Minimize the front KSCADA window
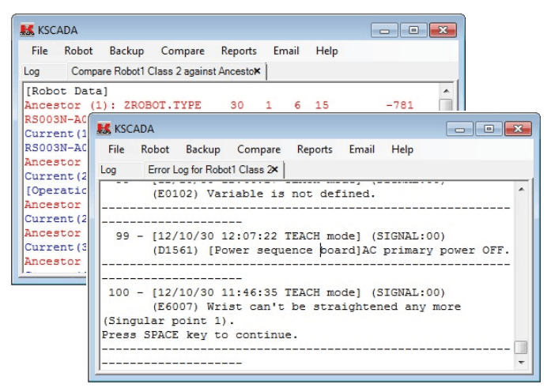This screenshot has width=551, height=392. (x=460, y=129)
